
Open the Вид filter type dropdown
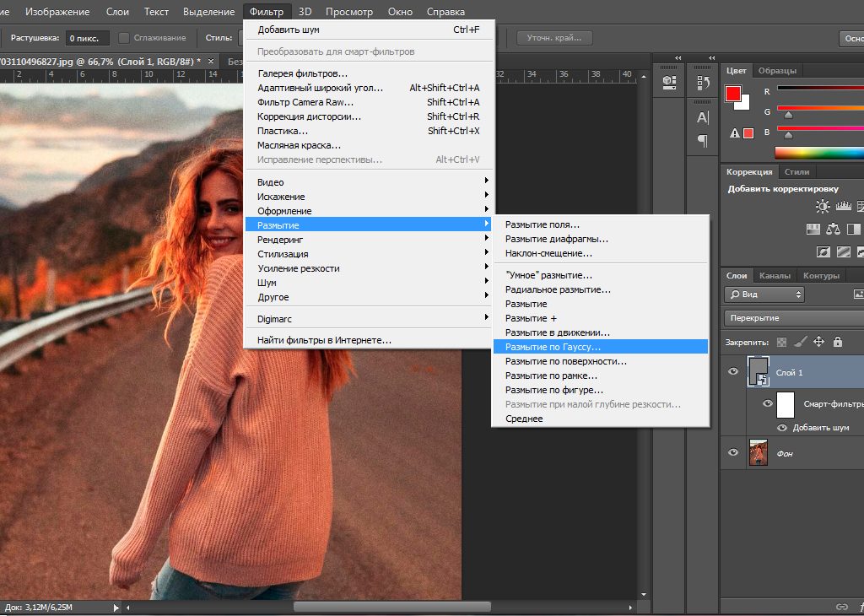764,294
